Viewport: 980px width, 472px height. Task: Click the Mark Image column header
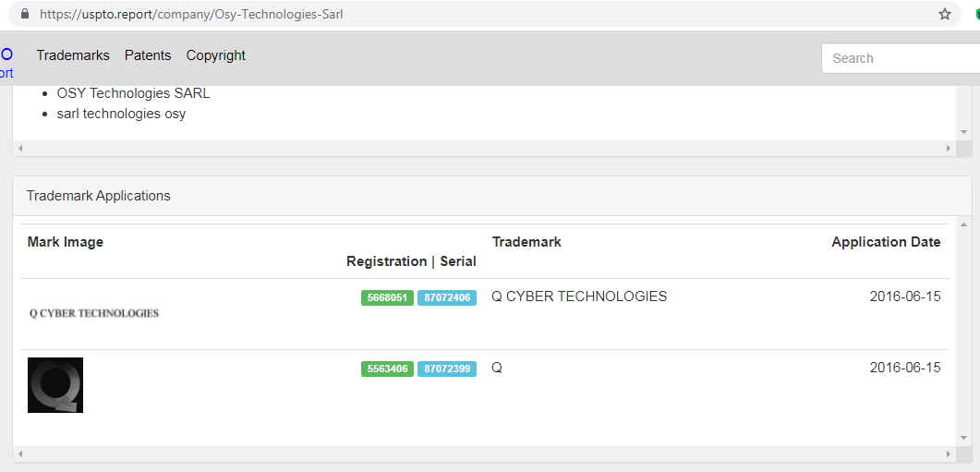coord(65,242)
